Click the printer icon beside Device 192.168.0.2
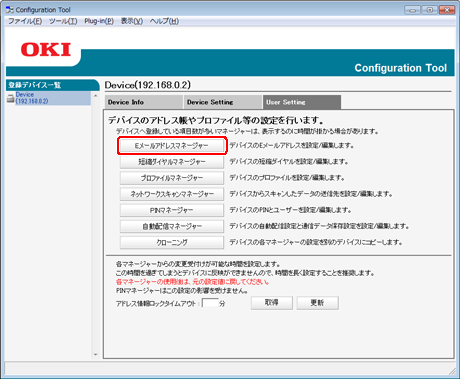This screenshot has width=460, height=379. (x=10, y=98)
